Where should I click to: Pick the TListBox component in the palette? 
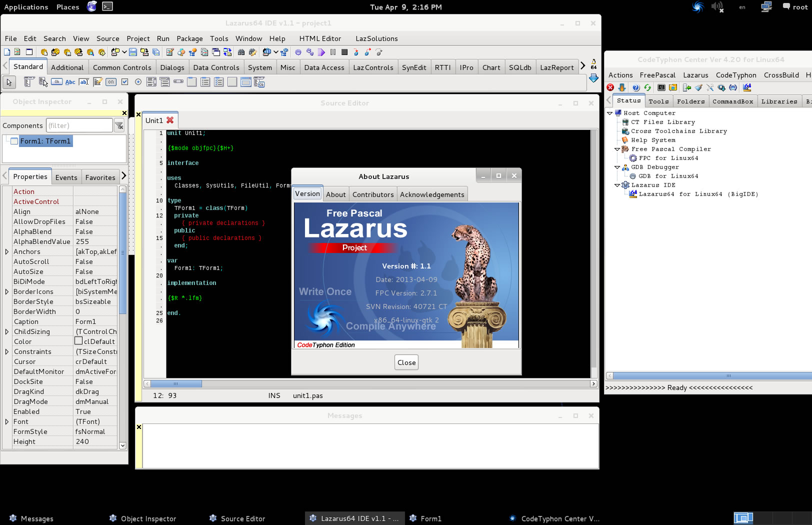tap(151, 82)
